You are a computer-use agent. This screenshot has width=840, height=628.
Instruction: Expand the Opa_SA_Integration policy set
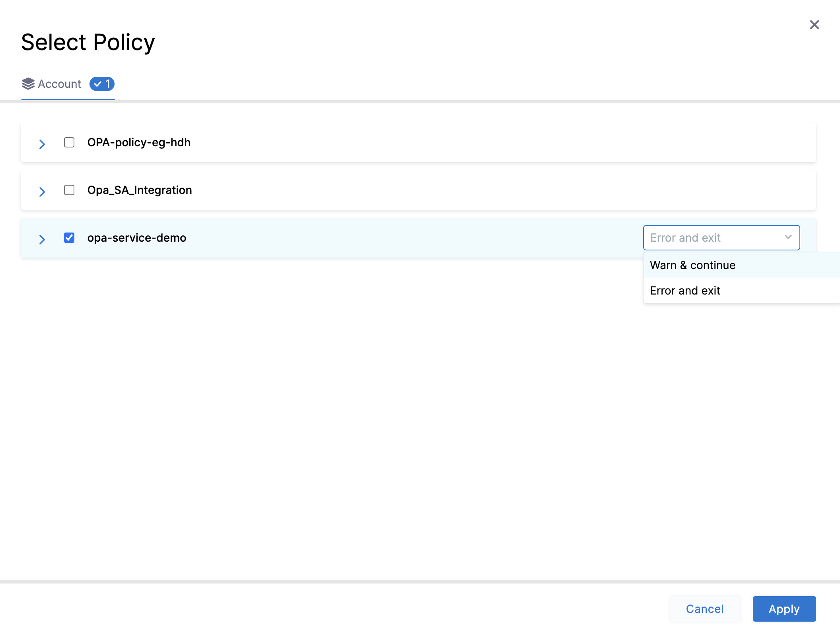[42, 191]
